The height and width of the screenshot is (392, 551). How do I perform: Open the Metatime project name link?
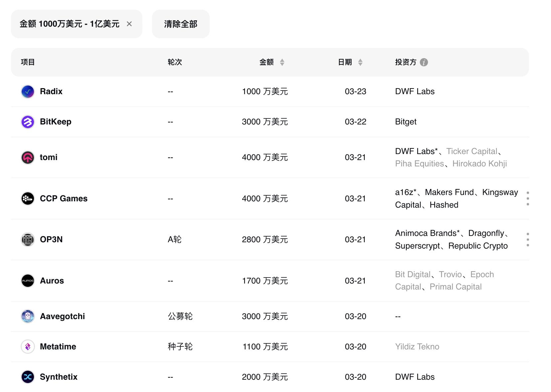pyautogui.click(x=58, y=347)
